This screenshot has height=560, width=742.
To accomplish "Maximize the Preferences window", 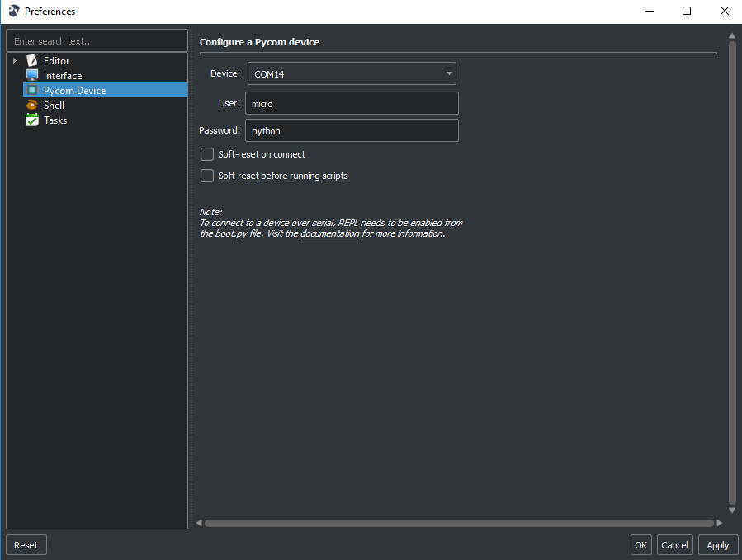I will pyautogui.click(x=687, y=11).
